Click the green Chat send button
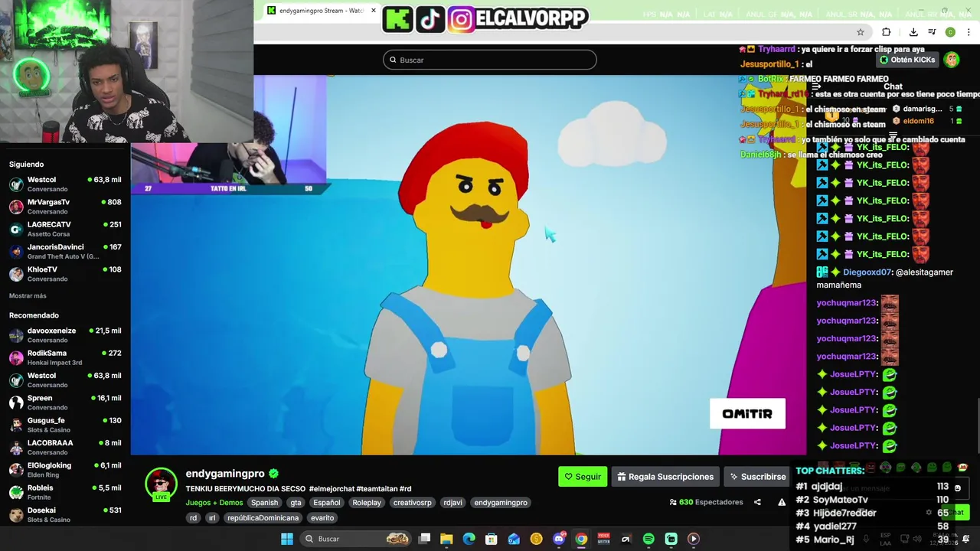This screenshot has height=551, width=980. [956, 513]
